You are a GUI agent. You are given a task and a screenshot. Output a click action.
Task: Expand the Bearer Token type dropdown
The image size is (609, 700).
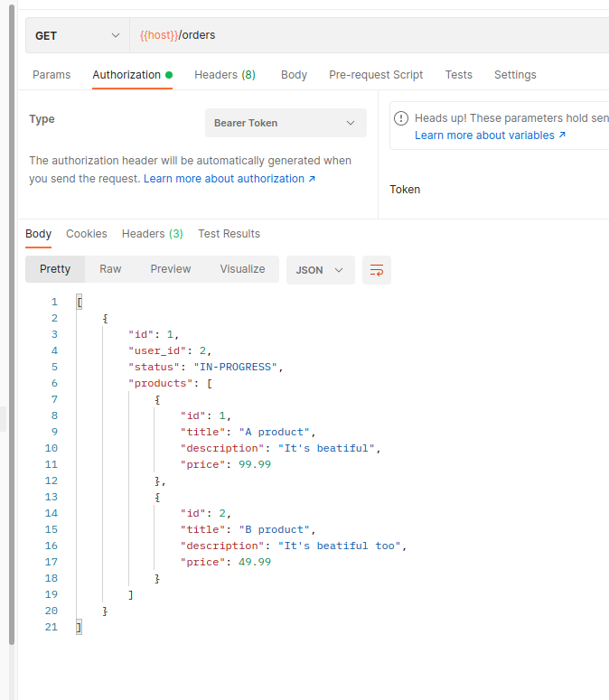click(286, 123)
